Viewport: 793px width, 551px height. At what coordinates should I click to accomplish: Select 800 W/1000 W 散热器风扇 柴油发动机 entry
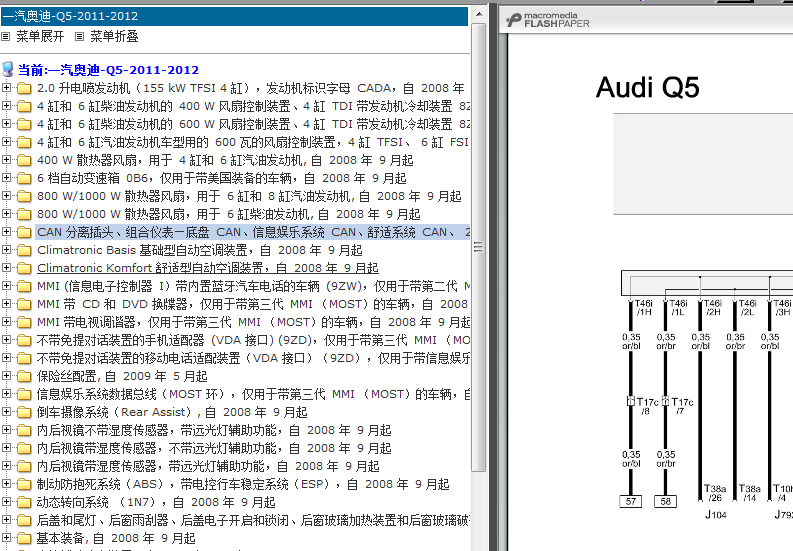229,214
